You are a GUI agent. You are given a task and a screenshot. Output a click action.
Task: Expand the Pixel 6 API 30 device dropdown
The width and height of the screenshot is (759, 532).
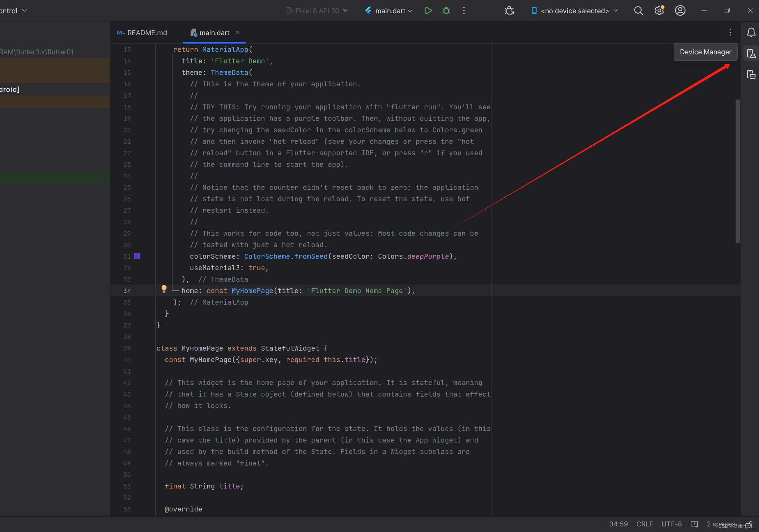pyautogui.click(x=317, y=11)
